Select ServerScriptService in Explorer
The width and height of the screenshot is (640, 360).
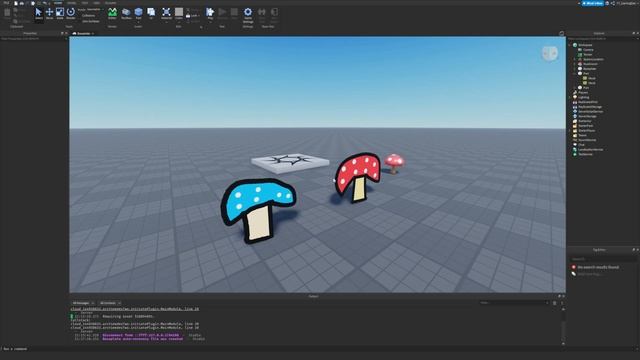click(590, 111)
